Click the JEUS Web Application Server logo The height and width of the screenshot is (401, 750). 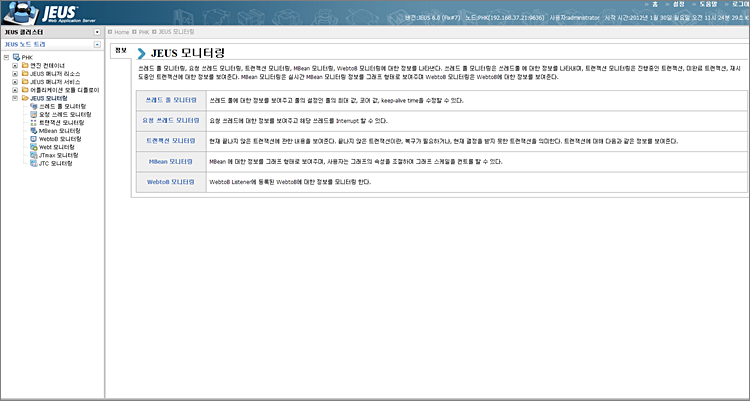[49, 13]
